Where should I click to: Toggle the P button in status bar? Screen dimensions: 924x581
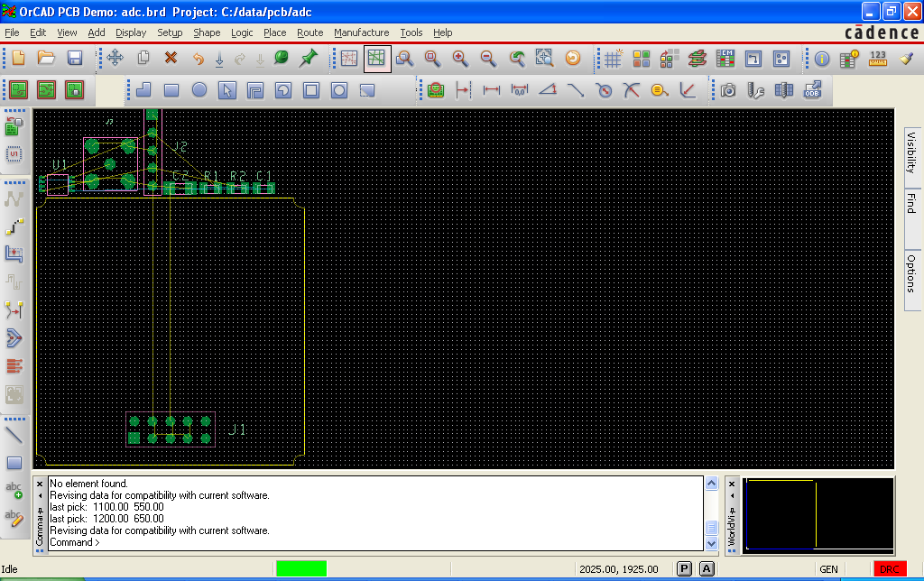click(684, 569)
